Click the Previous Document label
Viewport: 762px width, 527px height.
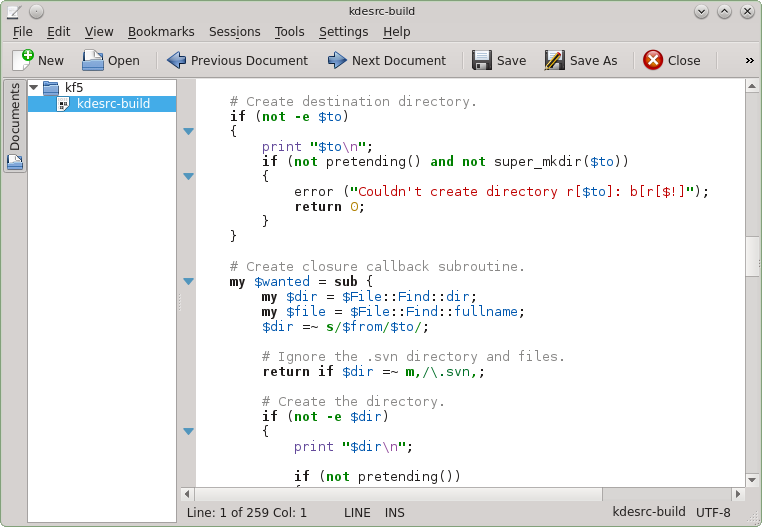click(249, 61)
